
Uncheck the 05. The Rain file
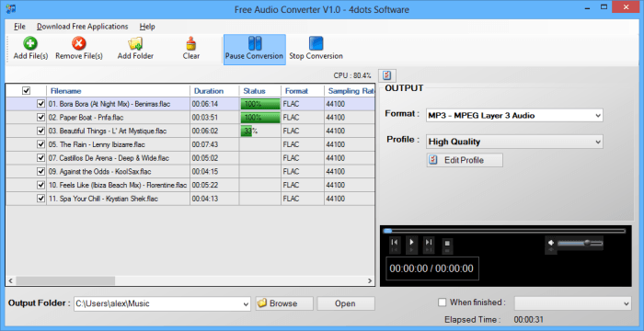coord(40,144)
